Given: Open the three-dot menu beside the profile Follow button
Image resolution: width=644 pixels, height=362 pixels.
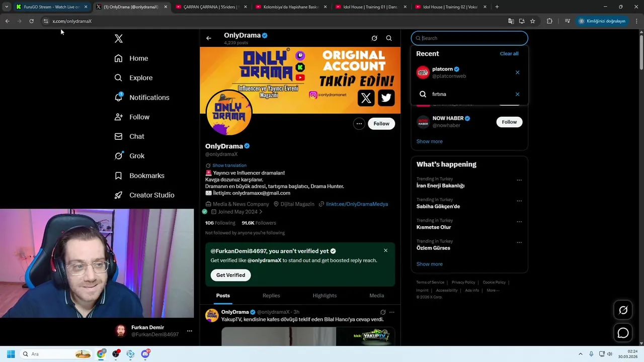Looking at the screenshot, I should 359,124.
